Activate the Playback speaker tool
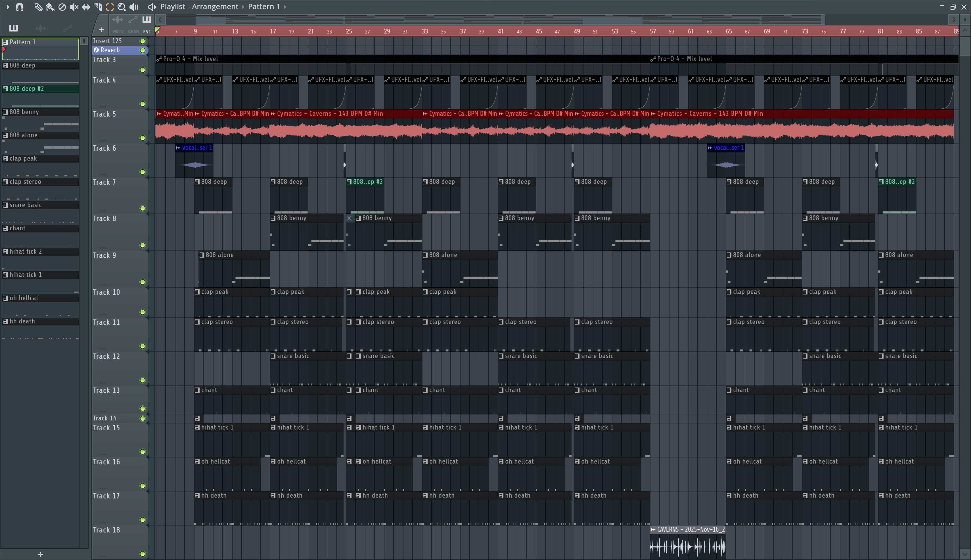971x560 pixels. (x=133, y=7)
